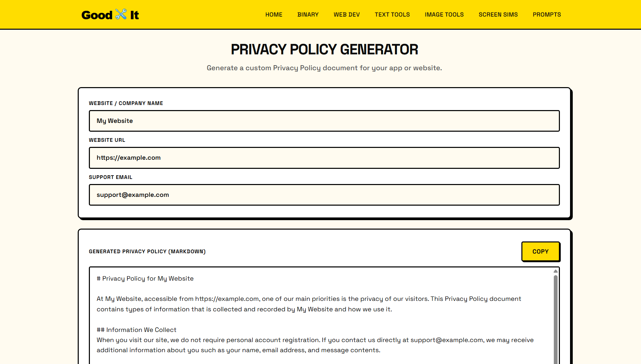Click the '# Privacy Policy for My Website' line
641x364 pixels.
(x=145, y=279)
